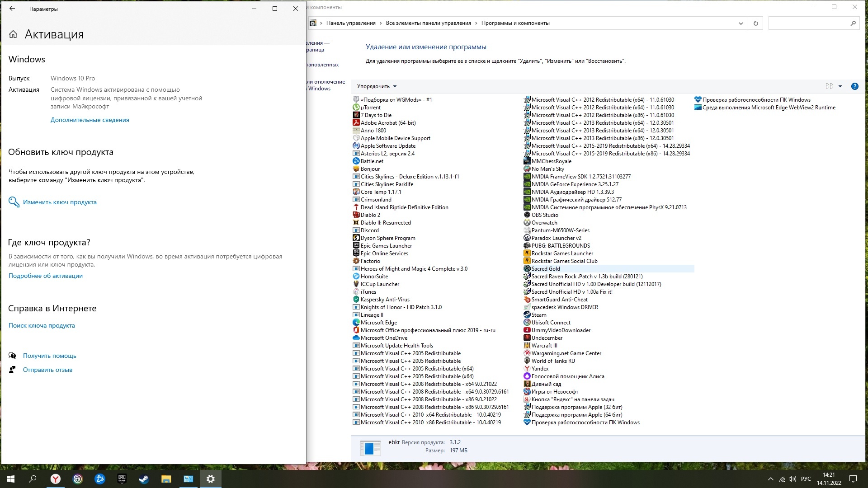The height and width of the screenshot is (488, 868).
Task: Click the Yandex icon in program list
Action: click(x=527, y=369)
